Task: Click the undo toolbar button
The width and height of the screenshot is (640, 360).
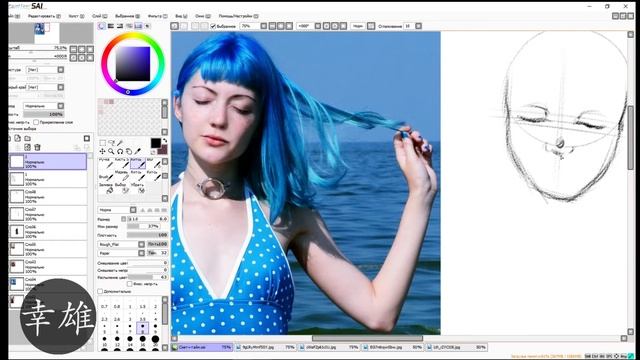Action: (175, 26)
